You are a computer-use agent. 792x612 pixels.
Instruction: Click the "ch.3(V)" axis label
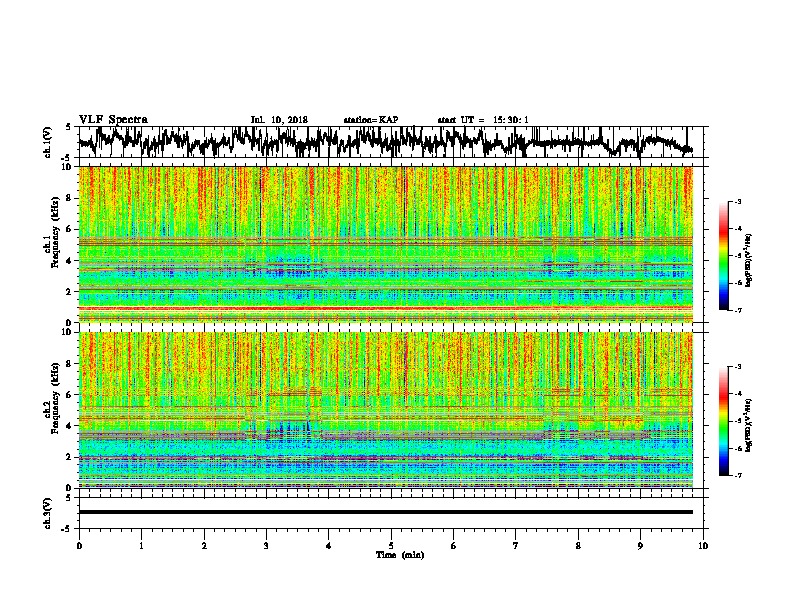pos(48,513)
